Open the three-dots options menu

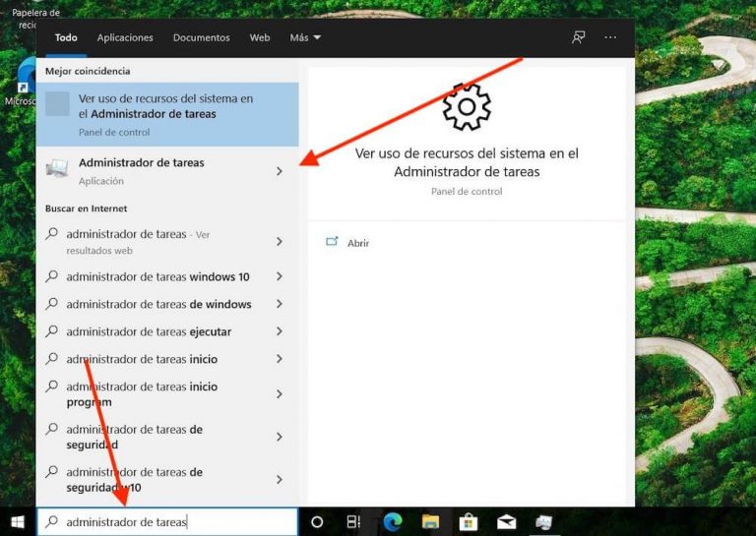(610, 37)
